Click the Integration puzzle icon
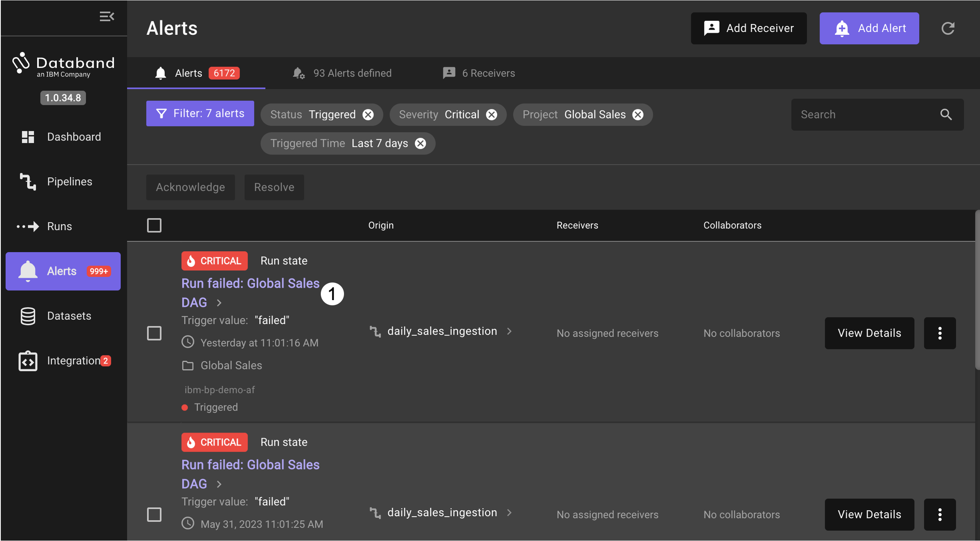 pyautogui.click(x=27, y=360)
